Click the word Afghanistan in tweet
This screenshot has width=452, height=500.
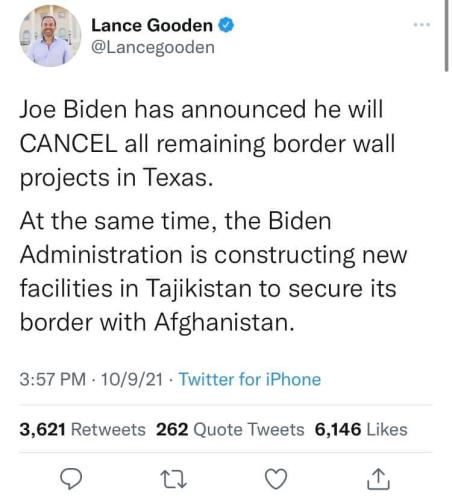224,323
